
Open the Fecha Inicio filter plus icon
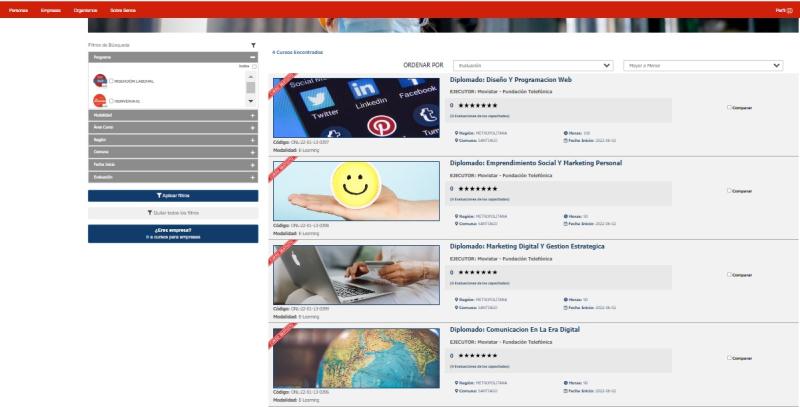[253, 164]
